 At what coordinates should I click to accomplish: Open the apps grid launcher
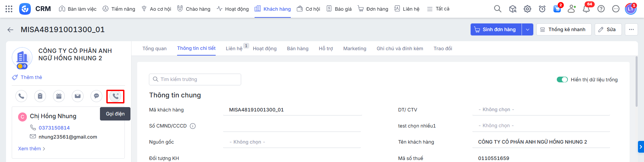point(9,9)
